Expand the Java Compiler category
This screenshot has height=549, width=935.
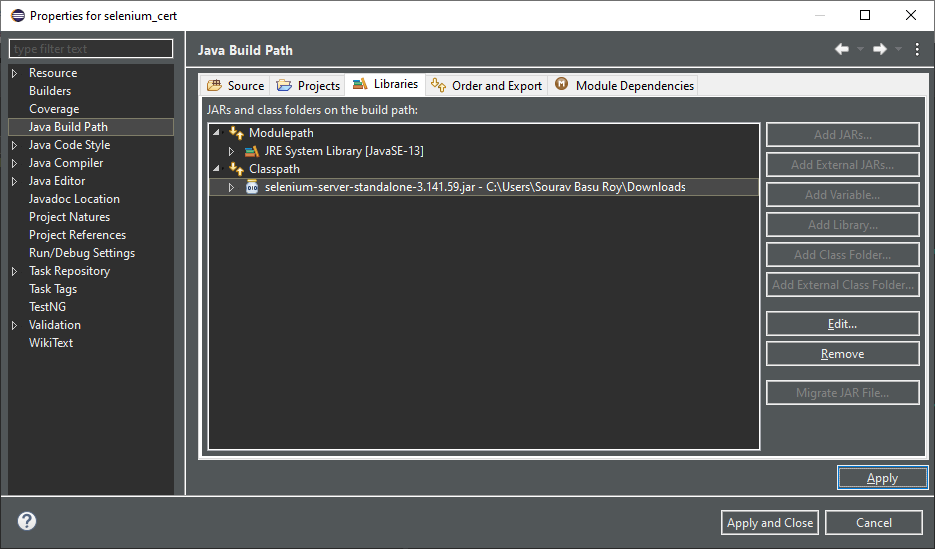pyautogui.click(x=15, y=163)
